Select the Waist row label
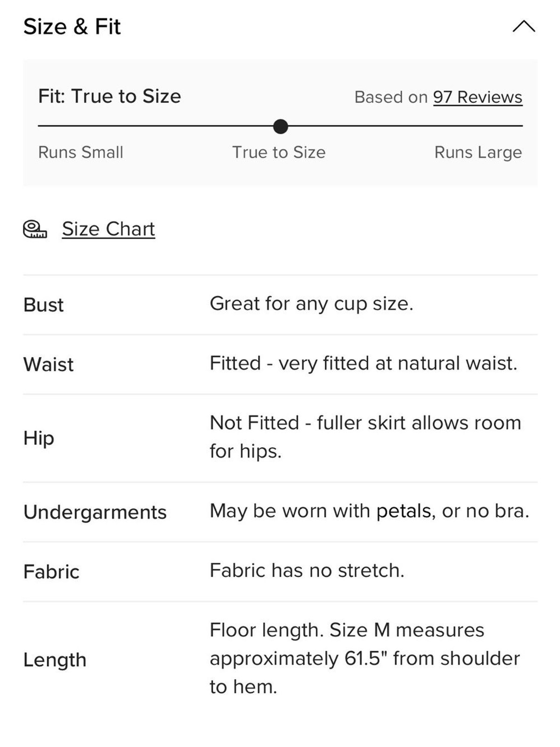Image resolution: width=560 pixels, height=747 pixels. point(49,364)
